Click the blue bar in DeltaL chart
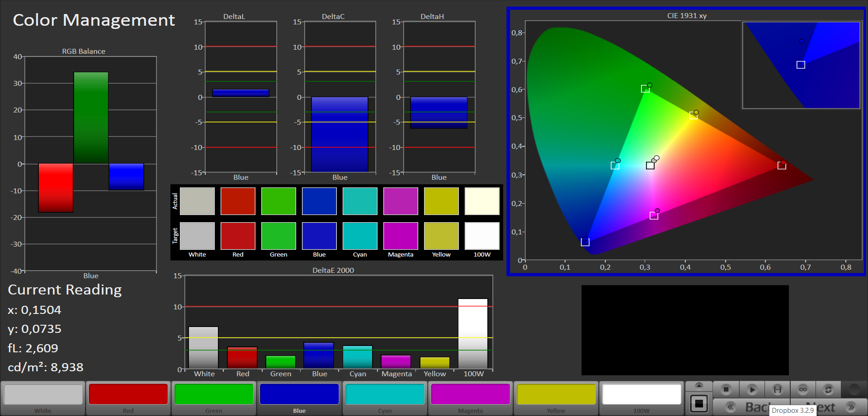Screen dimensions: 868x416 241,93
